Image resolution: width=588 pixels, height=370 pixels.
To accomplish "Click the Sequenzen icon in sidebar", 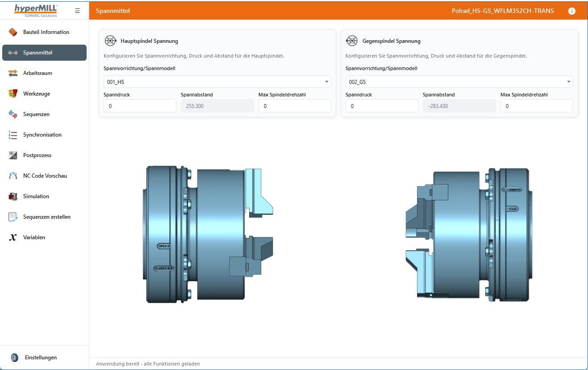I will (13, 114).
